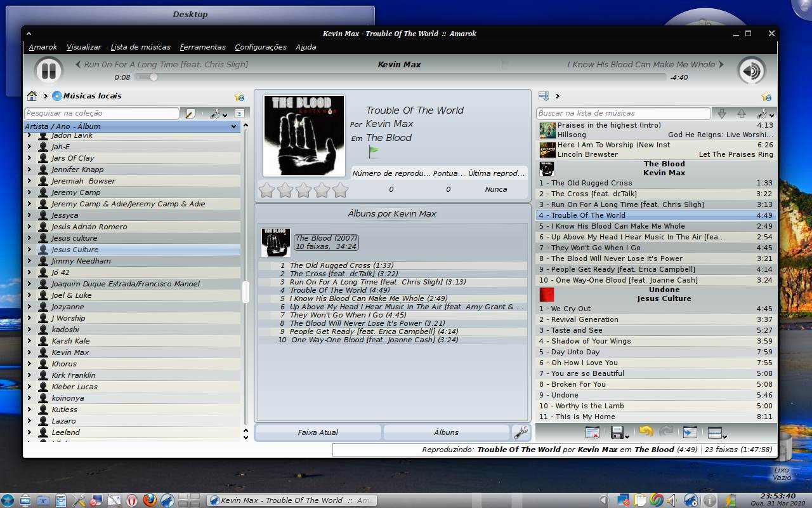Select playlist track Shadow of Your Wings
Image resolution: width=812 pixels, height=508 pixels.
655,341
